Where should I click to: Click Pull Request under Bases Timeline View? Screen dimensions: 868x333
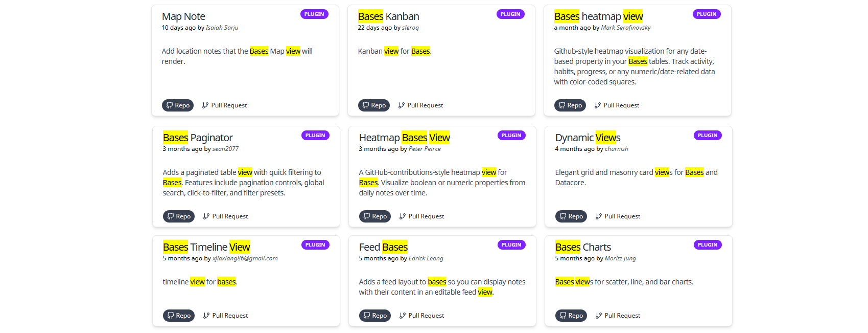[x=225, y=316]
